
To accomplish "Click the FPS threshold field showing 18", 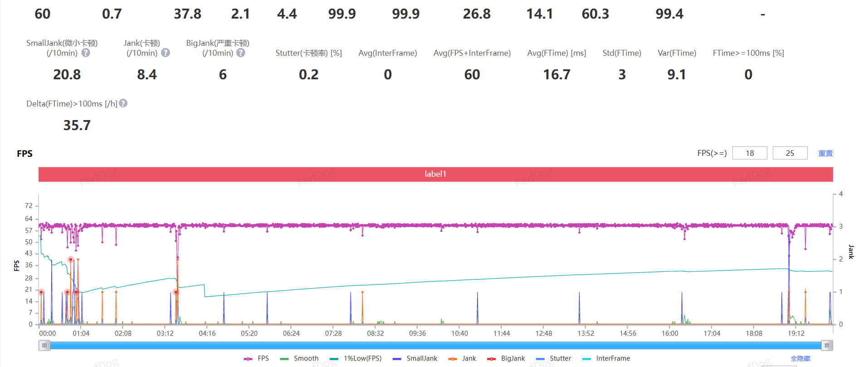I will click(x=750, y=153).
